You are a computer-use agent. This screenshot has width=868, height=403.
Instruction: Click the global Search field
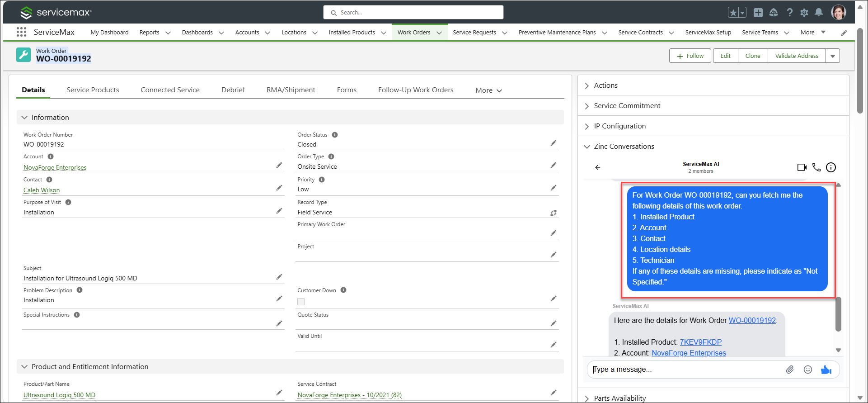click(x=413, y=12)
